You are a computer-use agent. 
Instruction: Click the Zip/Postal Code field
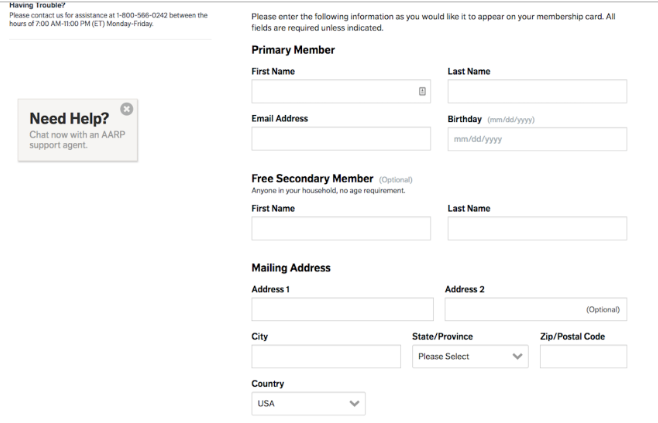point(583,356)
